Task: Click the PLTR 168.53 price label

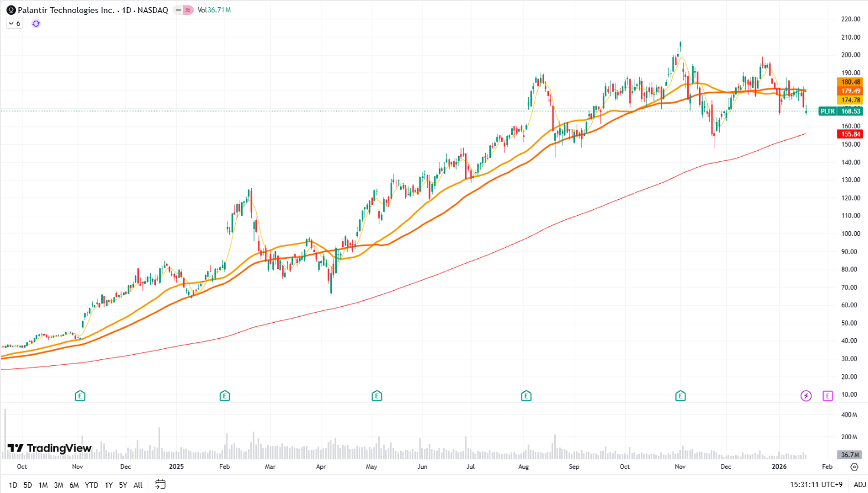Action: (841, 111)
